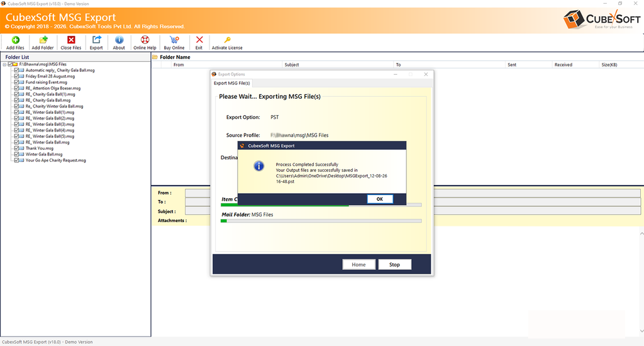Click the scroll up arrow in preview pane
This screenshot has height=346, width=644.
pos(641,233)
